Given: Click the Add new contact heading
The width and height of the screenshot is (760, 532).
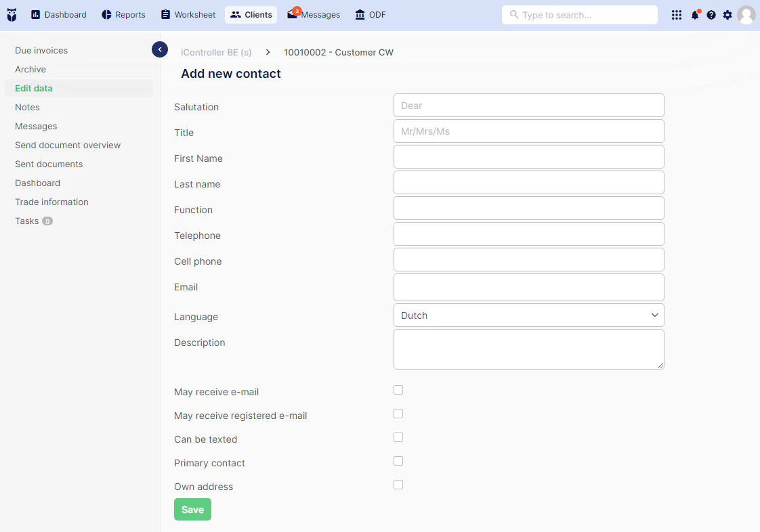Looking at the screenshot, I should tap(231, 74).
